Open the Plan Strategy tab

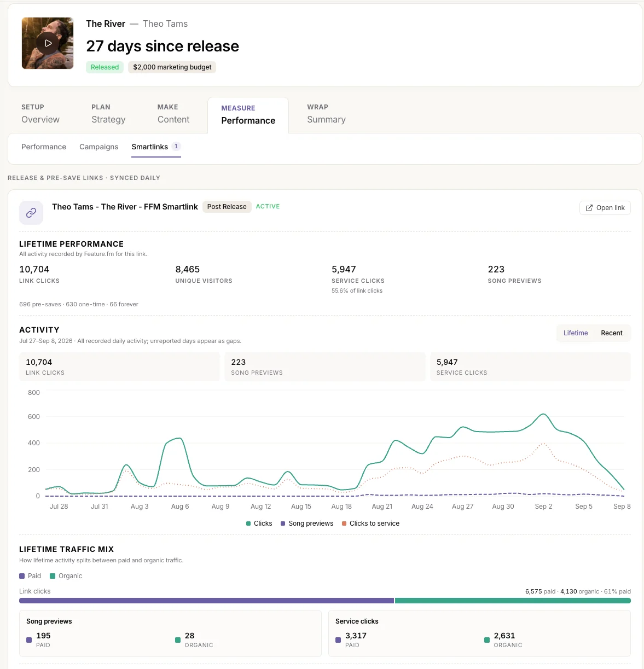[x=108, y=114]
